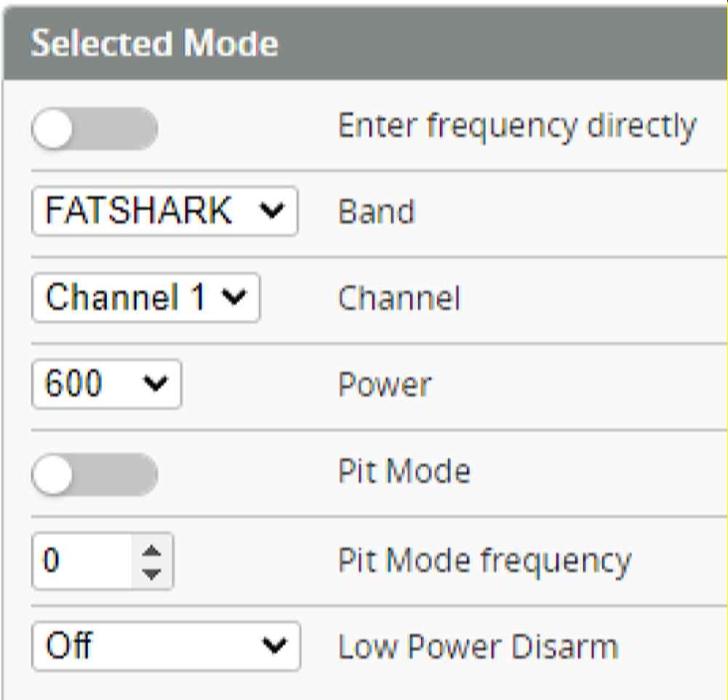Open the Channel dropdown showing Channel 1
The image size is (728, 700).
pyautogui.click(x=145, y=297)
